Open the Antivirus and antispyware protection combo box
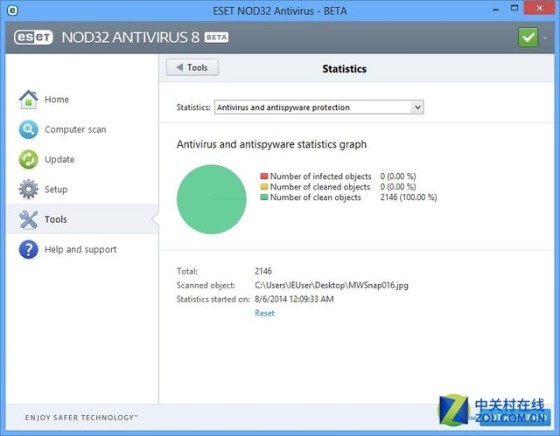The image size is (560, 436). click(x=319, y=107)
